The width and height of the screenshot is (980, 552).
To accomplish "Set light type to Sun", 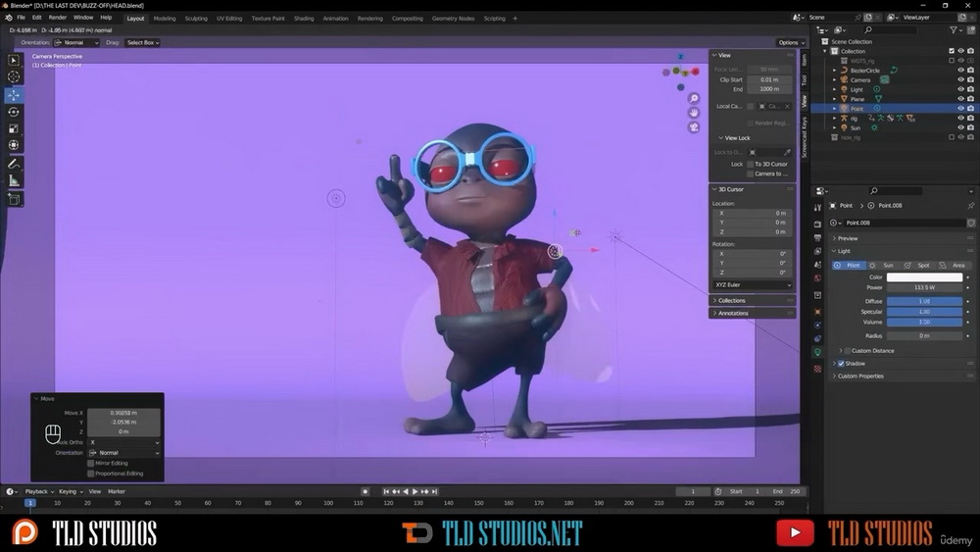I will coord(883,266).
